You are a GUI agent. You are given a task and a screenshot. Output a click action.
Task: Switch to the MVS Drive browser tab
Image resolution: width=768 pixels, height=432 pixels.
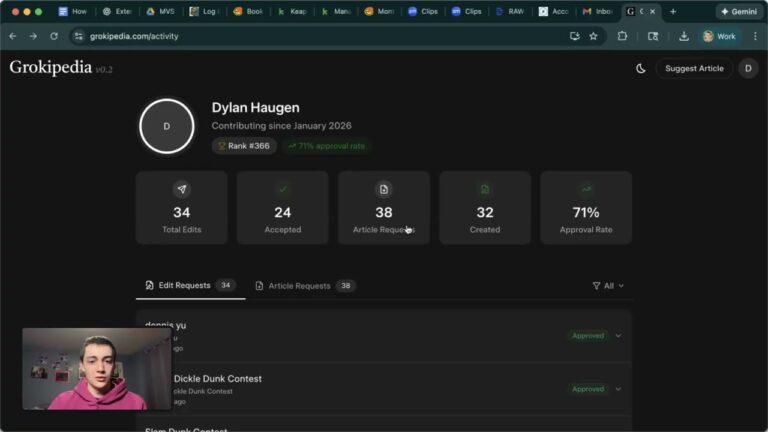pos(161,11)
